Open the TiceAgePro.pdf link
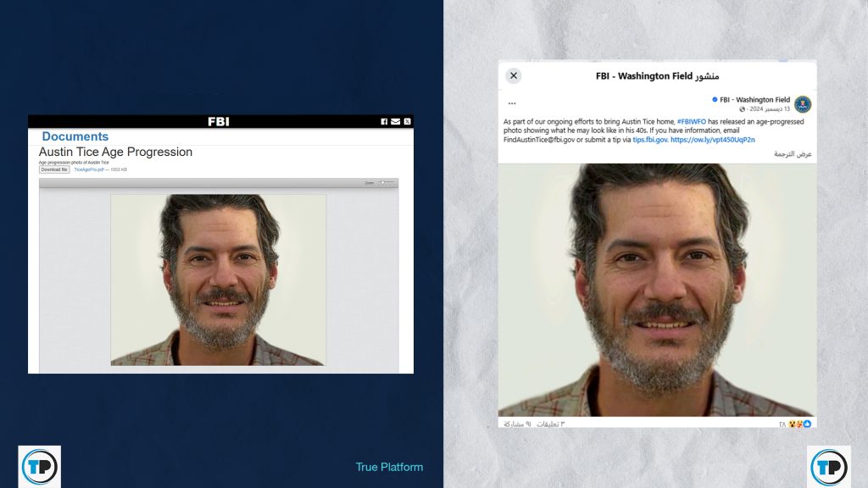Image resolution: width=868 pixels, height=488 pixels. tap(89, 169)
